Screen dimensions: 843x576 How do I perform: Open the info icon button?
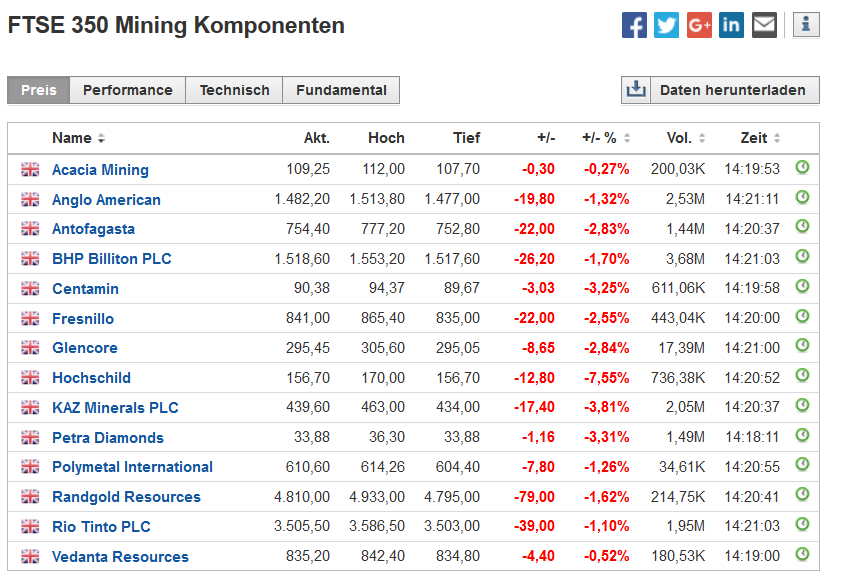[x=806, y=25]
